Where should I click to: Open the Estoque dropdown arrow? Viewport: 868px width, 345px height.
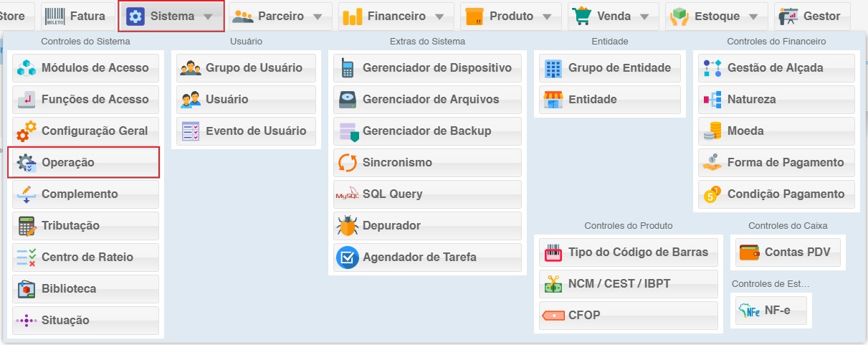tap(753, 16)
